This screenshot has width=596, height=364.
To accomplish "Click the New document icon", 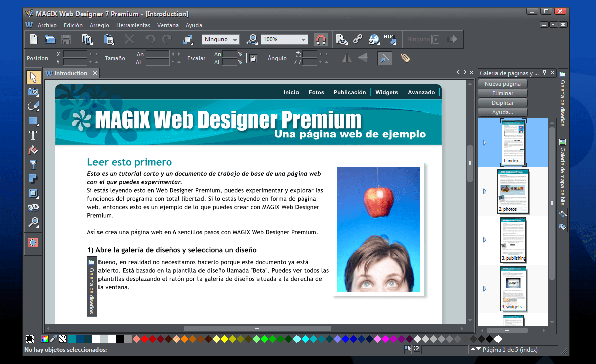I will pyautogui.click(x=34, y=39).
